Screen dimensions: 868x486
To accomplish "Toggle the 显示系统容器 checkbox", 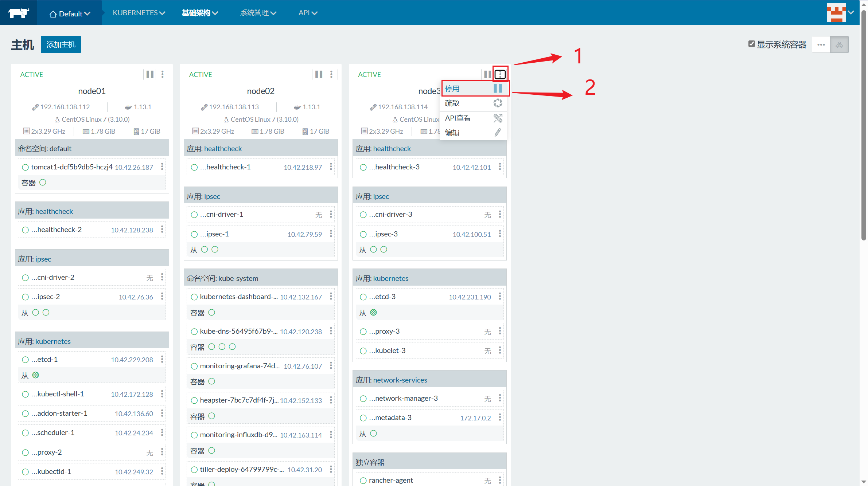I will (x=752, y=44).
